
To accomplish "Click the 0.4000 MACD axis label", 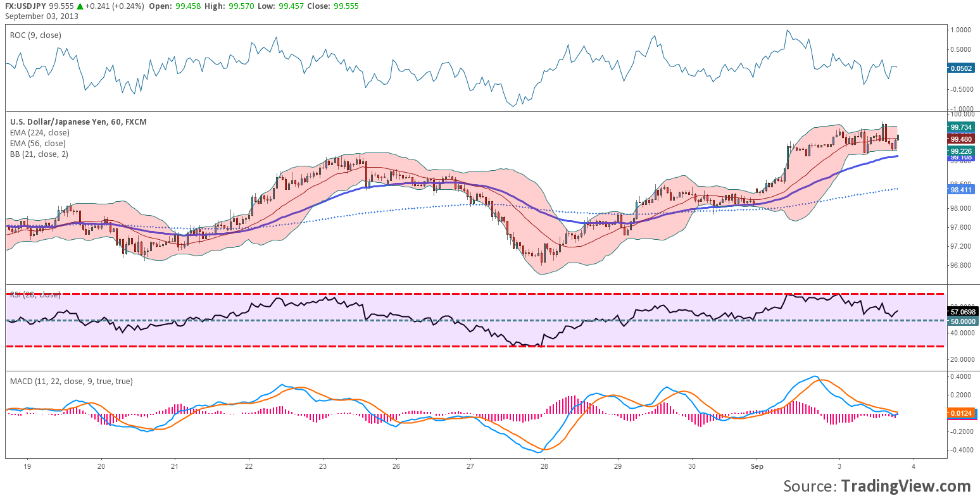I will click(x=961, y=376).
